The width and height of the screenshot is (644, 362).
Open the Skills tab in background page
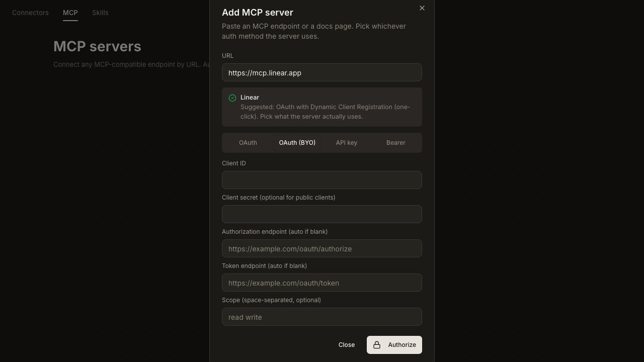pos(100,13)
